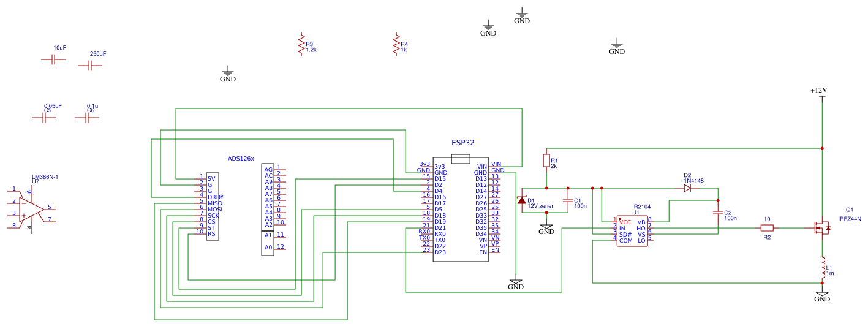Select the D13 pin label on ESP32

click(x=481, y=178)
